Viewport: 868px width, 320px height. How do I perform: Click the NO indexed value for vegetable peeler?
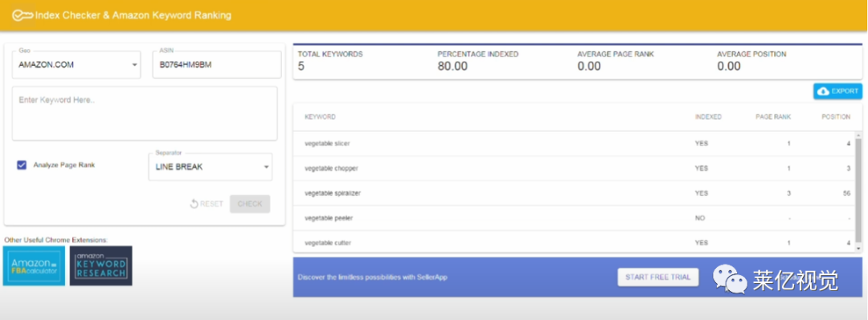coord(700,218)
